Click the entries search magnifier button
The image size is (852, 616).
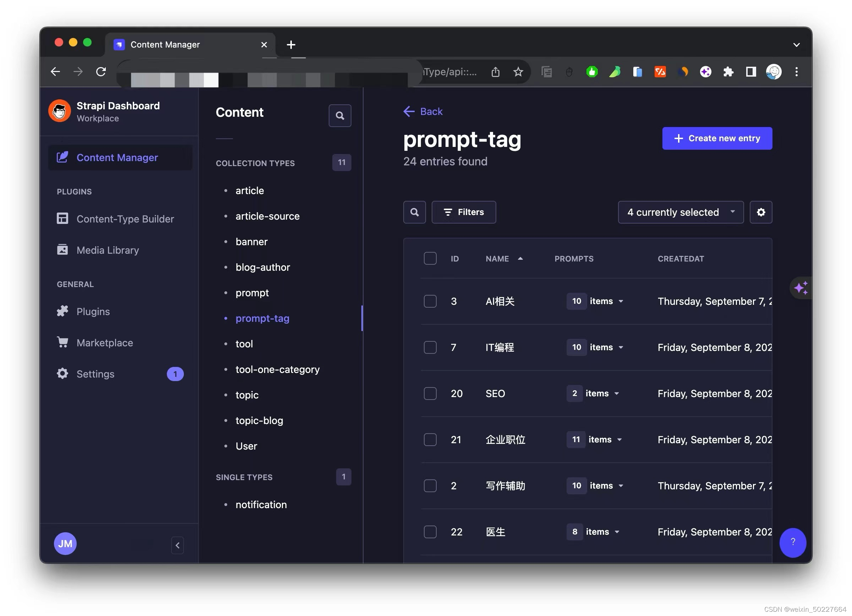coord(414,212)
